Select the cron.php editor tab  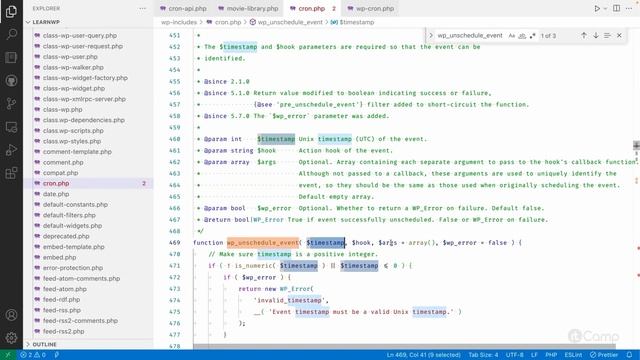click(x=312, y=9)
